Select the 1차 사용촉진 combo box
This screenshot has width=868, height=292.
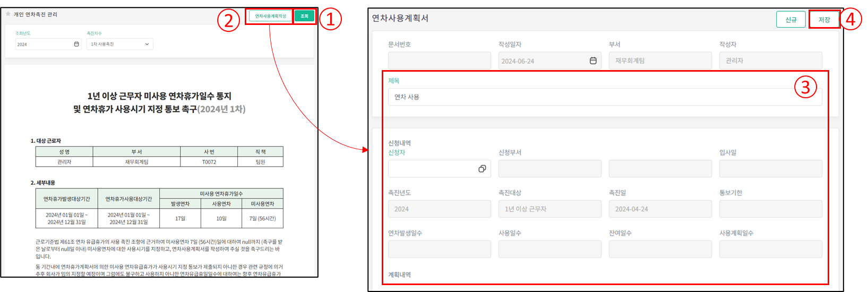coord(117,44)
